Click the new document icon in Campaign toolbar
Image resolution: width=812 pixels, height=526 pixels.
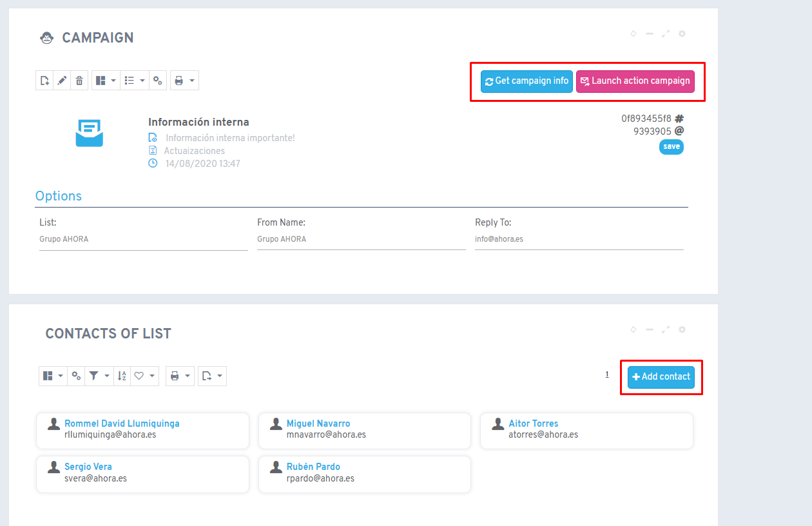[x=44, y=81]
